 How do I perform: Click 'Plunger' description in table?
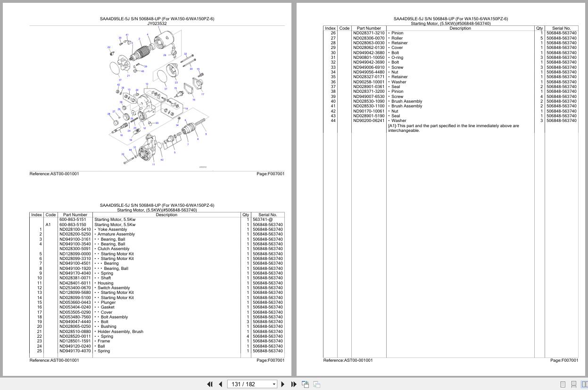click(108, 302)
